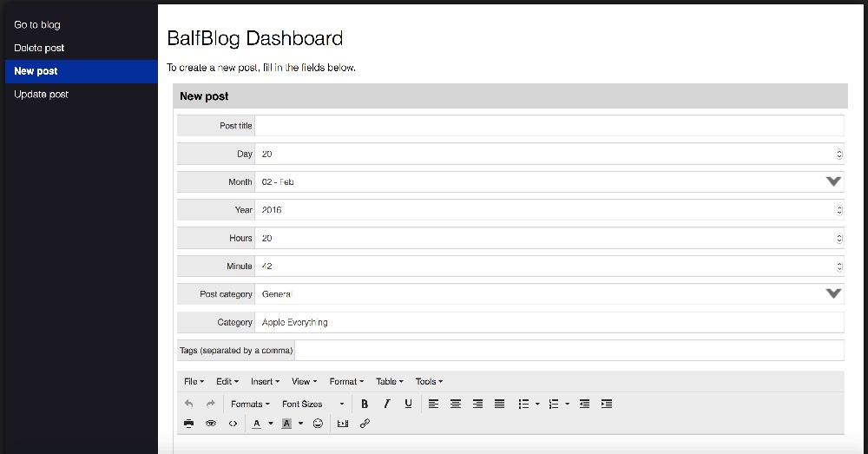Toggle bold formatting in editor toolbar
Viewport: 868px width, 454px height.
(365, 404)
